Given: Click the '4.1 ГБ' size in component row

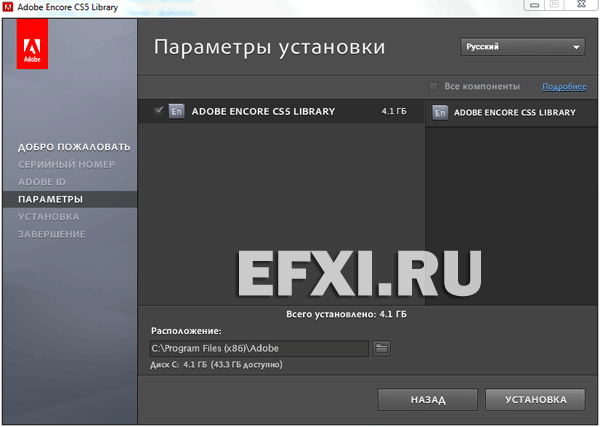Looking at the screenshot, I should (x=394, y=111).
